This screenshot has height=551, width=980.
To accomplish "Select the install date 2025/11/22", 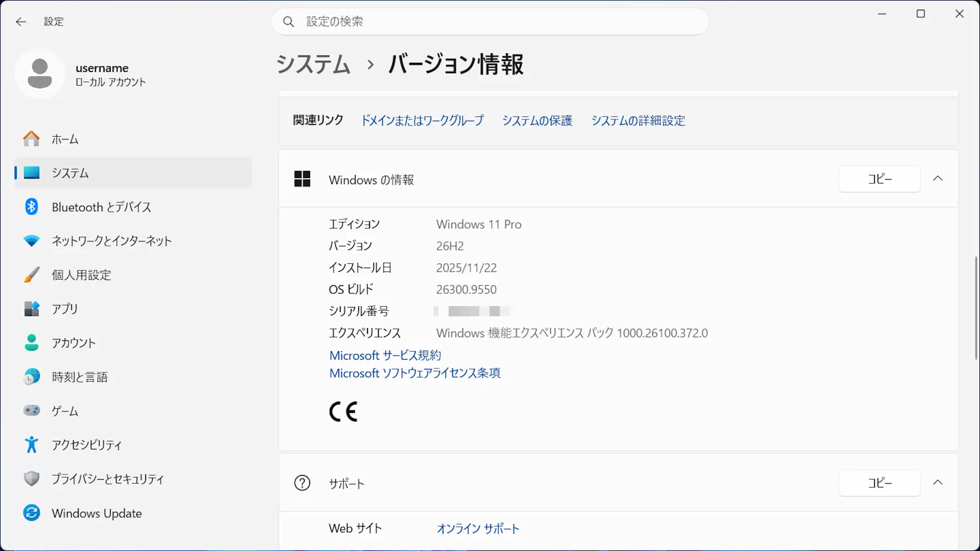I will (x=466, y=268).
